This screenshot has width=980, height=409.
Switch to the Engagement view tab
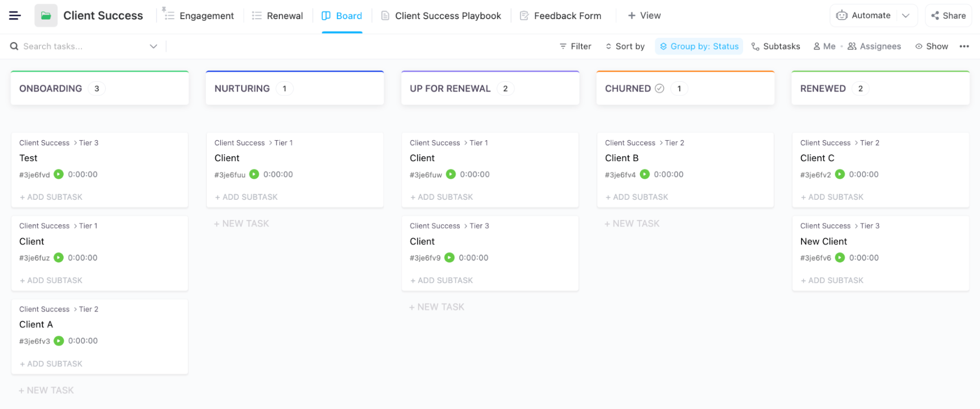[x=199, y=16]
